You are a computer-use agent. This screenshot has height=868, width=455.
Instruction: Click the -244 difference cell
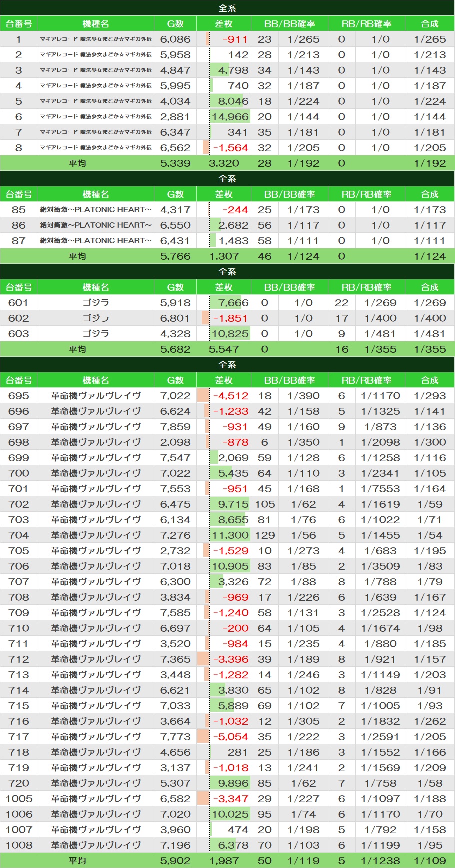coord(235,210)
